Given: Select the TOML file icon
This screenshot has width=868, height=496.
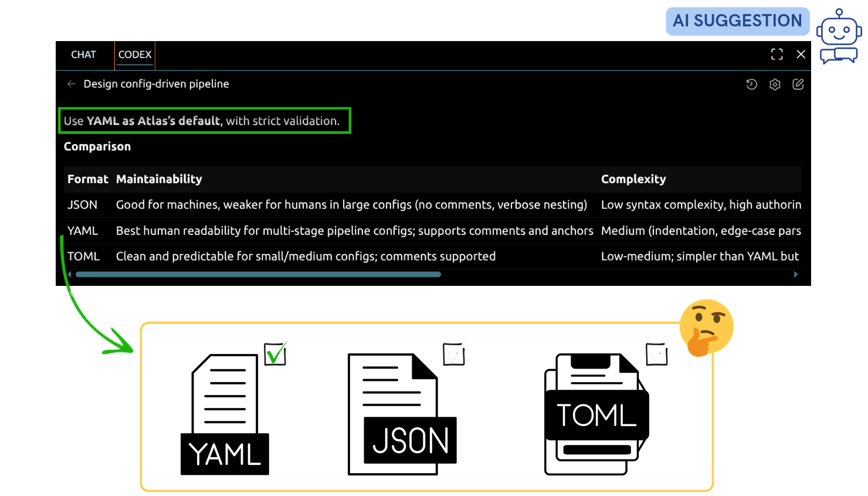Looking at the screenshot, I should click(596, 414).
